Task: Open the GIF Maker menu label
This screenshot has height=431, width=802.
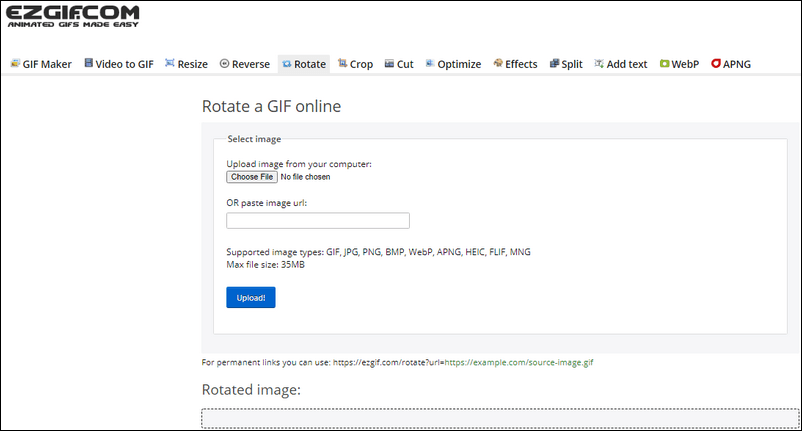Action: [x=47, y=64]
